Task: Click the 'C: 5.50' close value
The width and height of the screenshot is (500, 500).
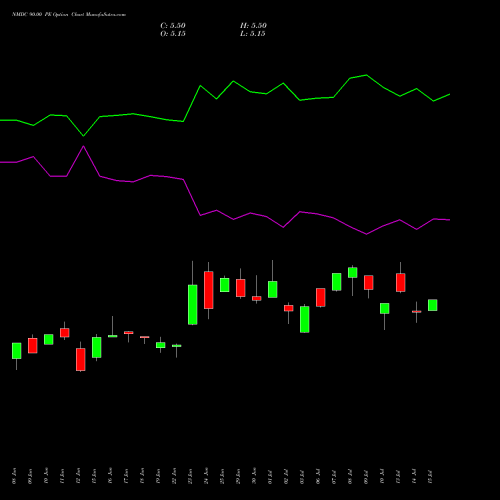Action: coord(173,26)
